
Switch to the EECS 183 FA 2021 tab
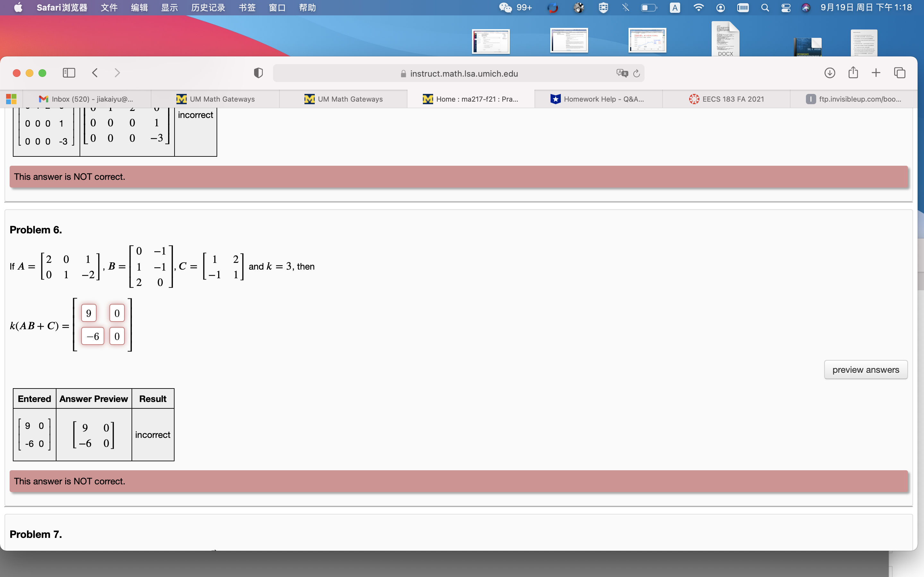coord(726,99)
